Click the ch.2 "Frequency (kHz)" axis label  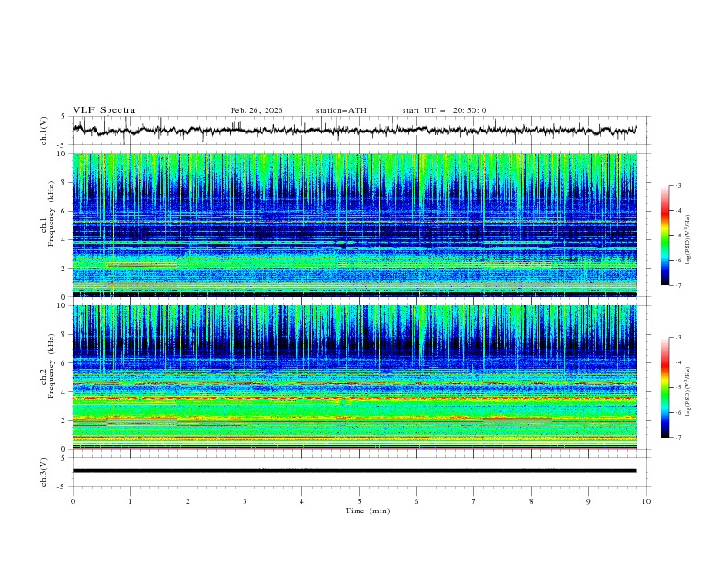[x=51, y=366]
